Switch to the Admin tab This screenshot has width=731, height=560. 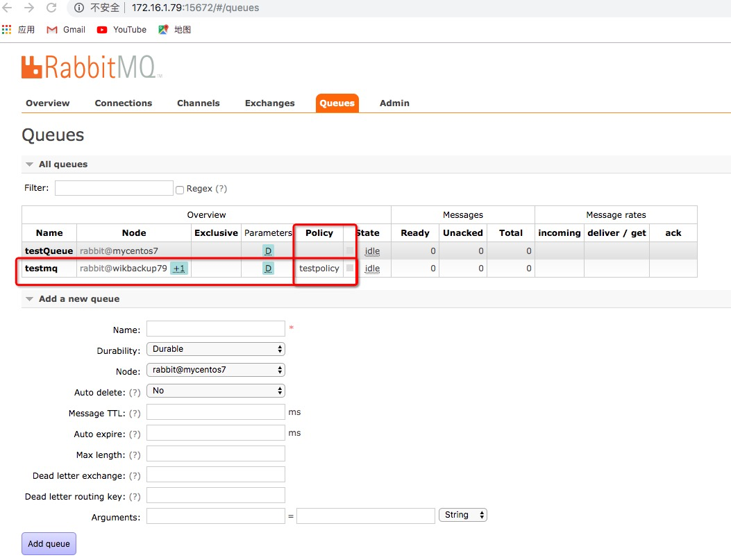tap(394, 103)
